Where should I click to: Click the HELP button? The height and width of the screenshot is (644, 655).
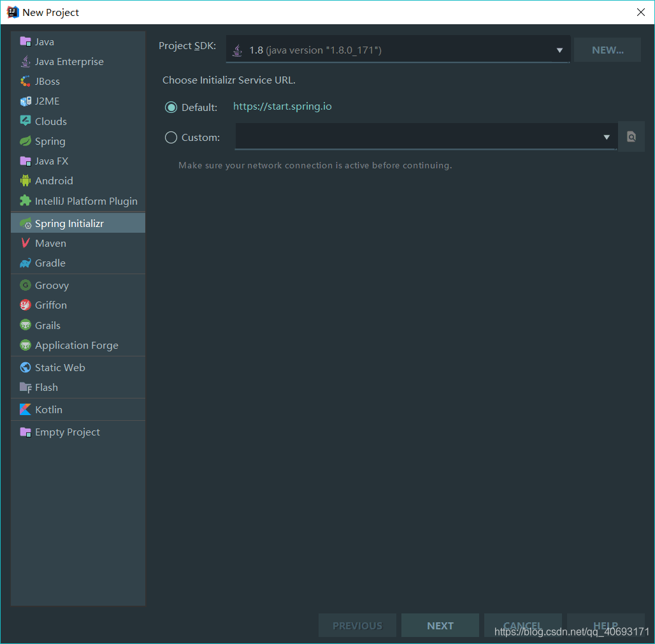pos(605,626)
